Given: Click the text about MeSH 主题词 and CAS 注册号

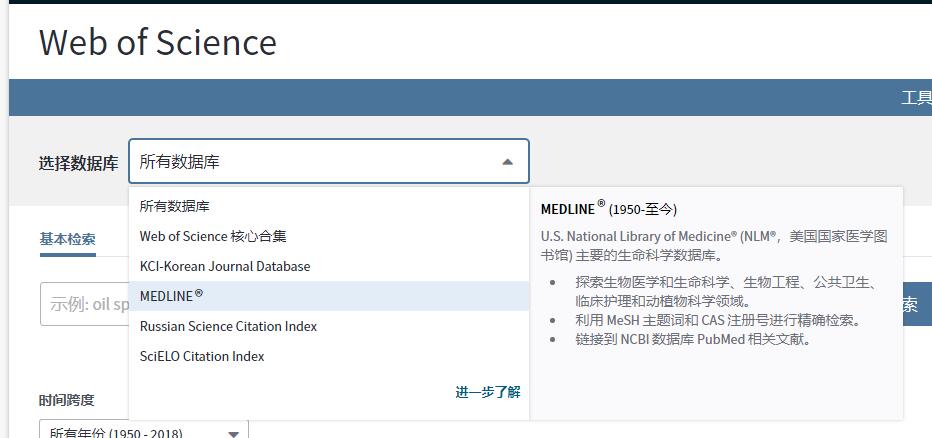Looking at the screenshot, I should (x=718, y=320).
